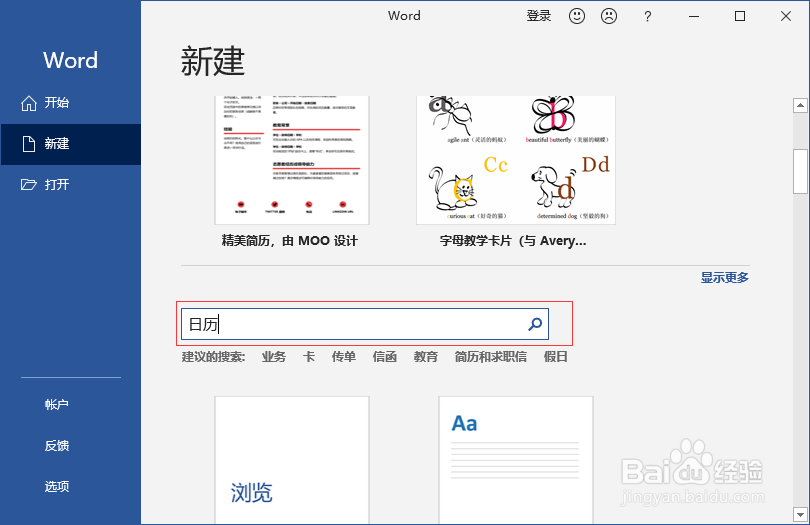The height and width of the screenshot is (525, 810).
Task: Search suggested category 业务
Action: (274, 357)
